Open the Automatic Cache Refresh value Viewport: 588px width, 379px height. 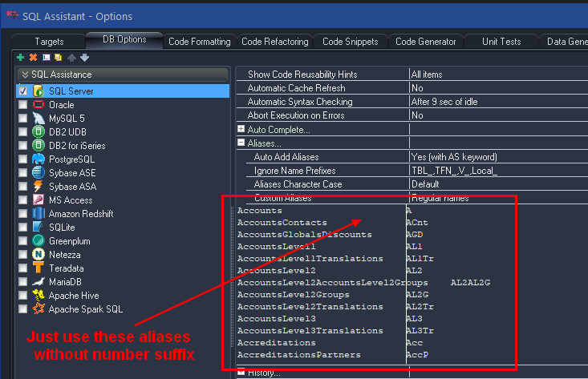499,88
